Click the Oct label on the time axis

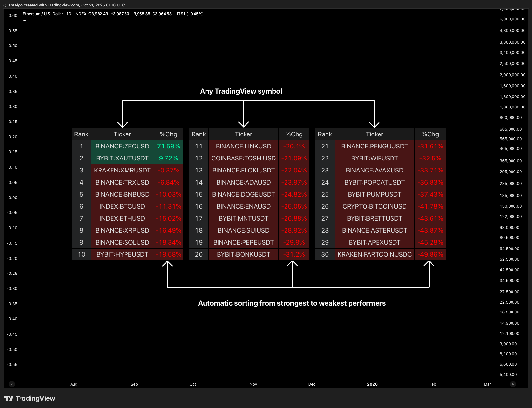(193, 384)
